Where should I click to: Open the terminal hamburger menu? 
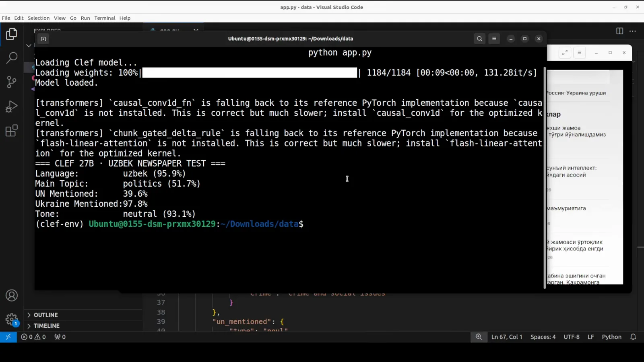point(494,39)
